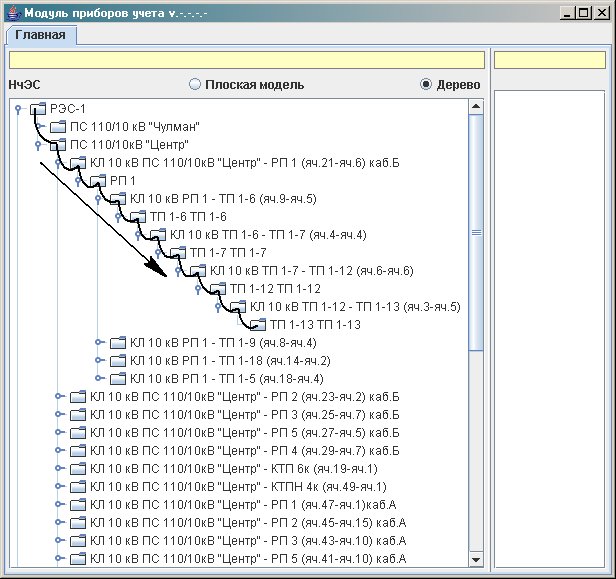Click folder icon of КЛ 10 кВ РП 1 - ТП 1-6
Image resolution: width=616 pixels, height=579 pixels.
[118, 199]
